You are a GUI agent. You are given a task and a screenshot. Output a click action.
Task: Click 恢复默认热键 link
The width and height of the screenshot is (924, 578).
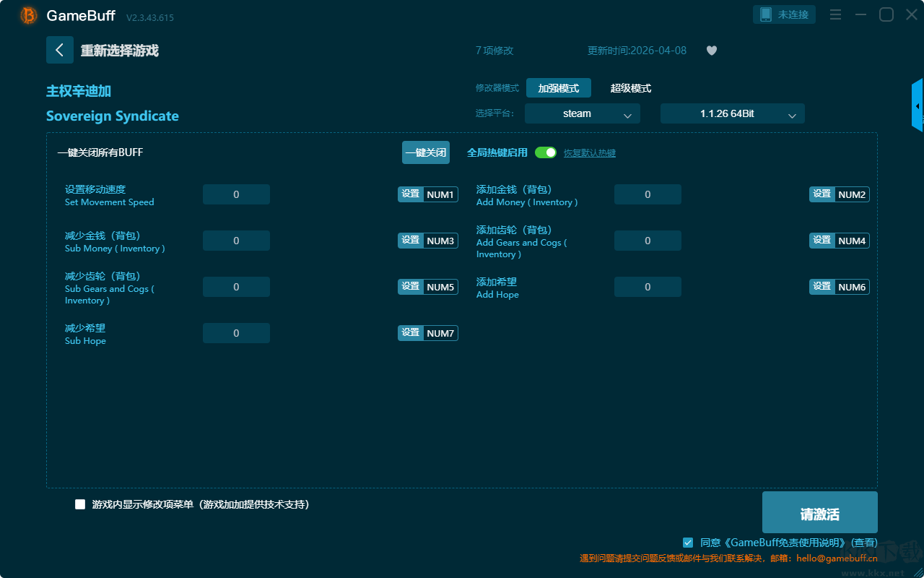click(590, 153)
